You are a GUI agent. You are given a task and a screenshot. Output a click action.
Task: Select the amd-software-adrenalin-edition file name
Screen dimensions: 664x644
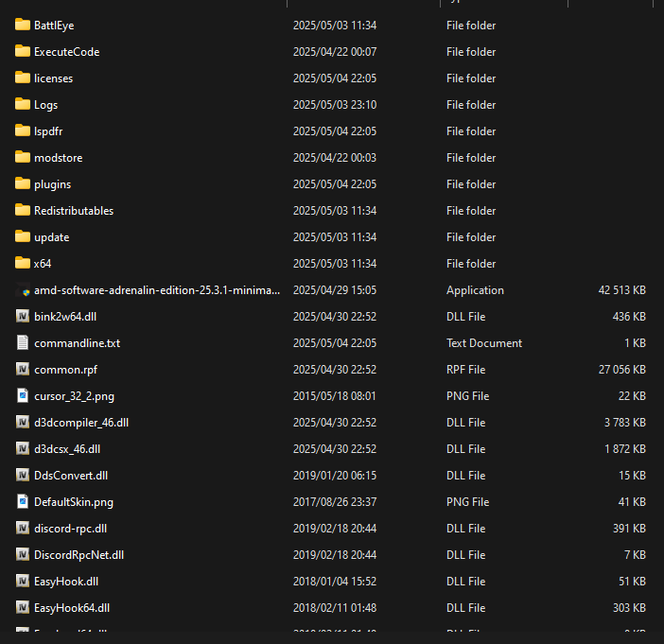157,290
